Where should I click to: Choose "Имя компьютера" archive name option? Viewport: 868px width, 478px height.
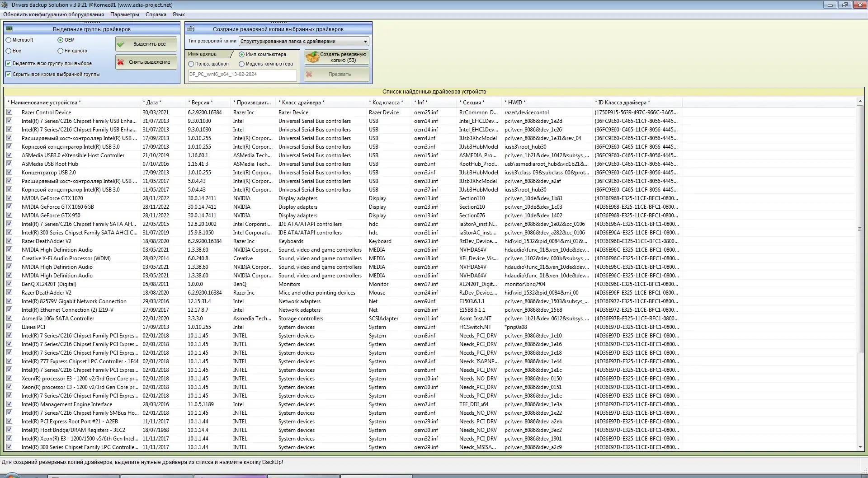pyautogui.click(x=241, y=55)
